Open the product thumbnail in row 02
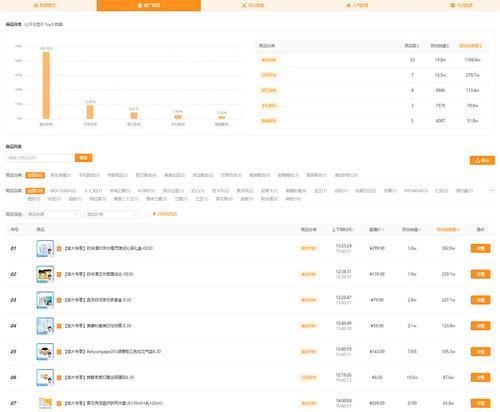Viewport: 500px width, 412px height. pyautogui.click(x=45, y=274)
